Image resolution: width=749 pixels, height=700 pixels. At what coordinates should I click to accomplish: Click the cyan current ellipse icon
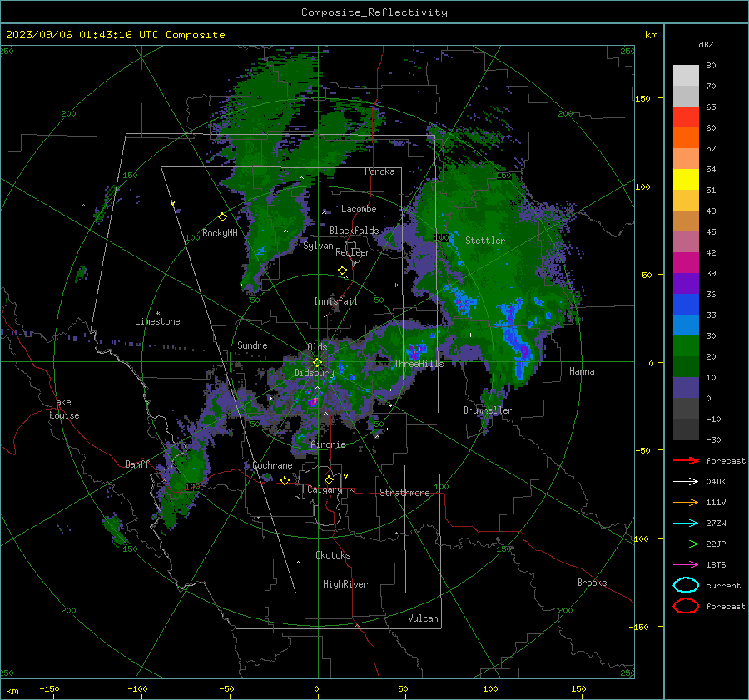pos(686,585)
